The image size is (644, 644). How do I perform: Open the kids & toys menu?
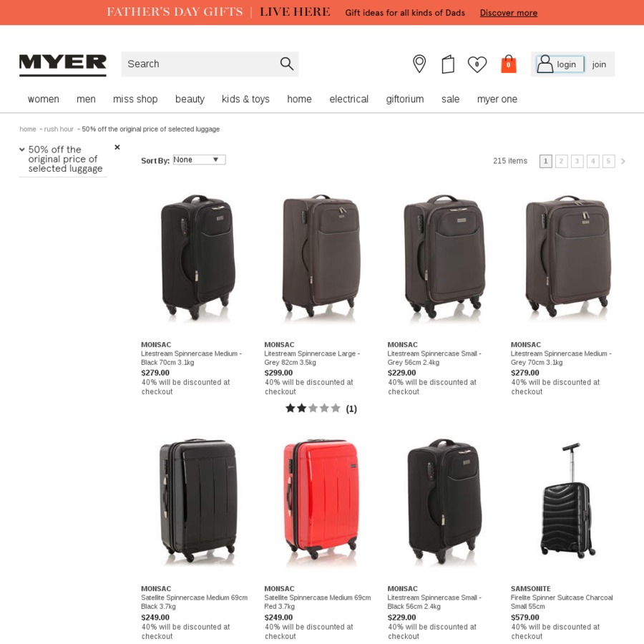pos(245,99)
